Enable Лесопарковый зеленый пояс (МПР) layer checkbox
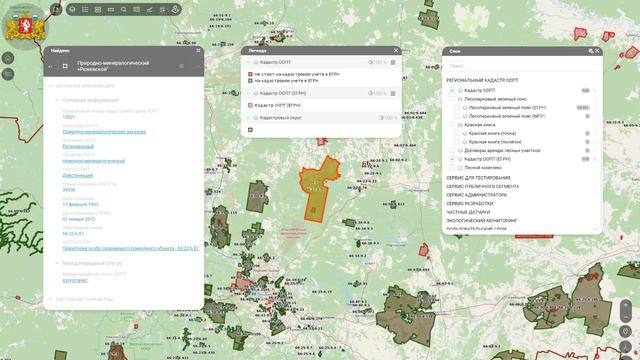The image size is (640, 360). pos(457,116)
